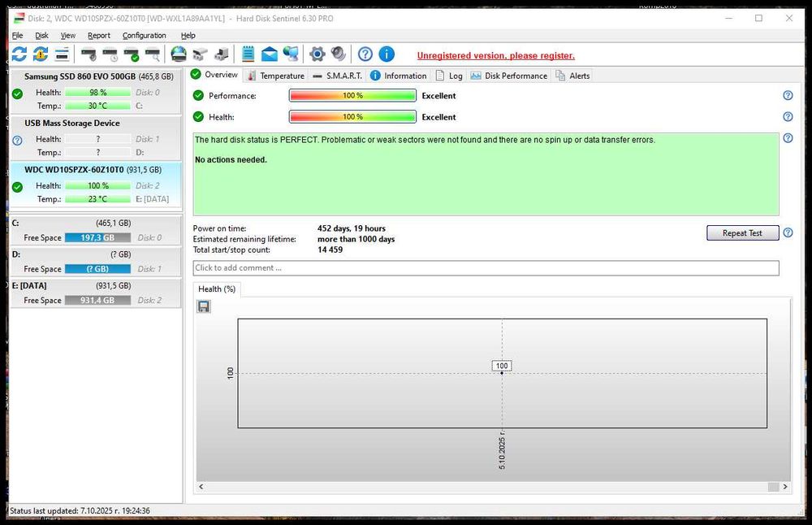Click Samsung SSD Temp 30 °C bar

(x=98, y=106)
